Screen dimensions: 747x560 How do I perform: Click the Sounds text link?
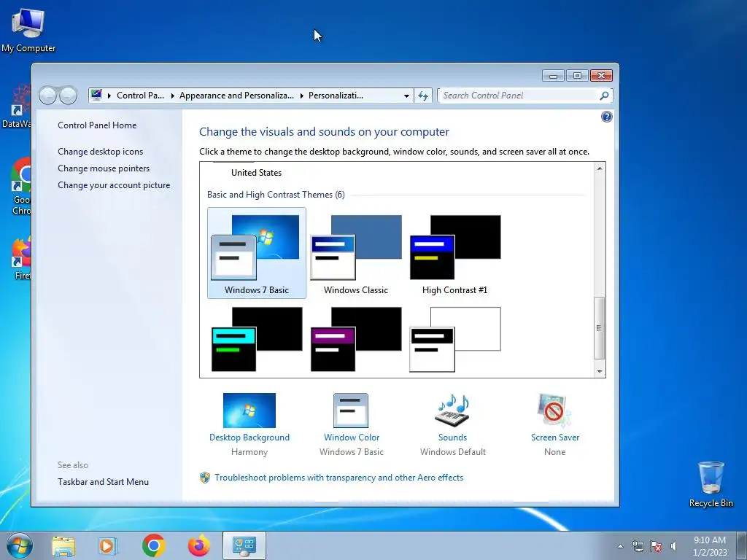pyautogui.click(x=452, y=437)
